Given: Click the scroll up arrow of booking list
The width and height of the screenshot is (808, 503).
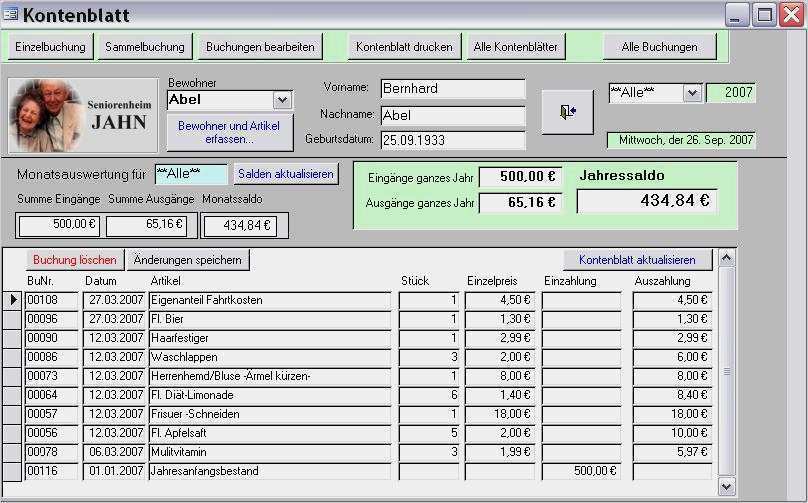Looking at the screenshot, I should 727,257.
